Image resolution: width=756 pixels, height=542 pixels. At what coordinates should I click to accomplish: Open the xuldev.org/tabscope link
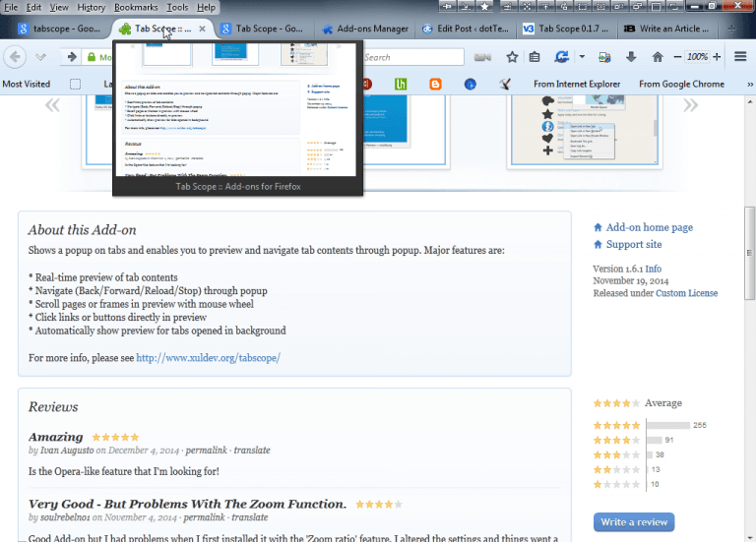click(208, 358)
